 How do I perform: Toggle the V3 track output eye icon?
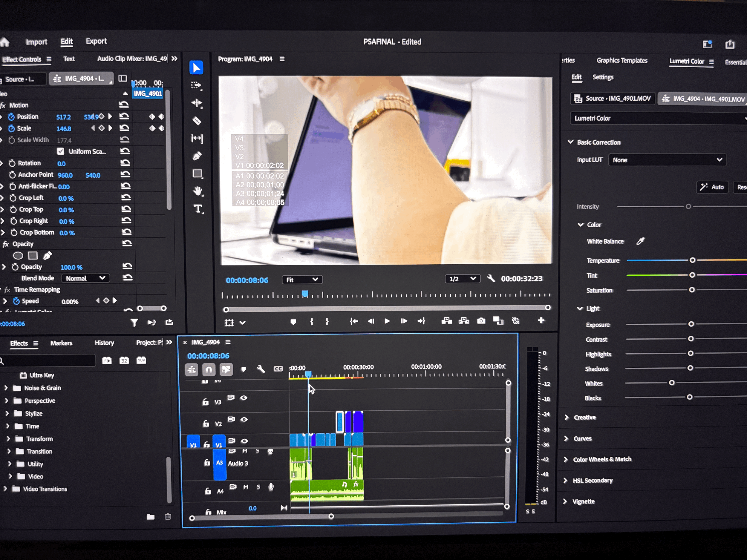pyautogui.click(x=244, y=398)
